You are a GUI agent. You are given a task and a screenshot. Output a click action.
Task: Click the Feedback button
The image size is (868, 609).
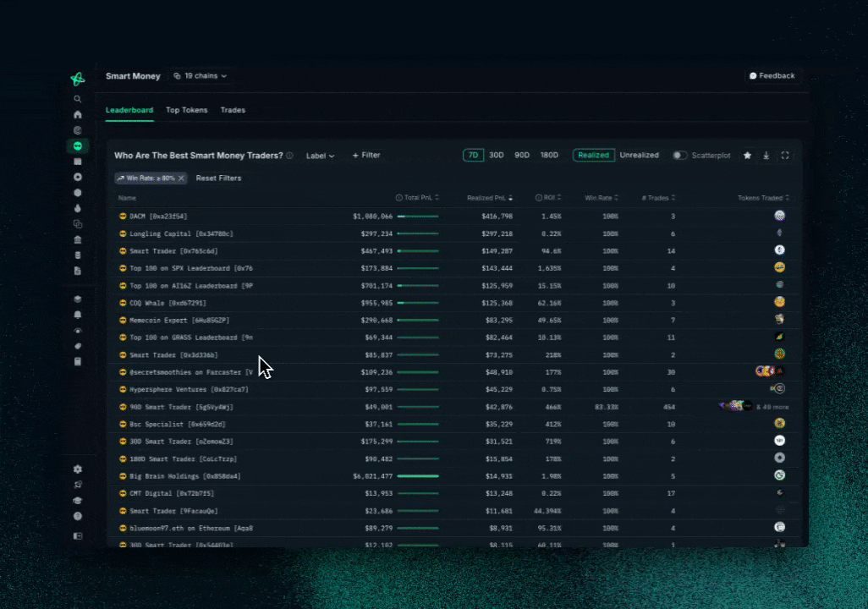pos(772,76)
